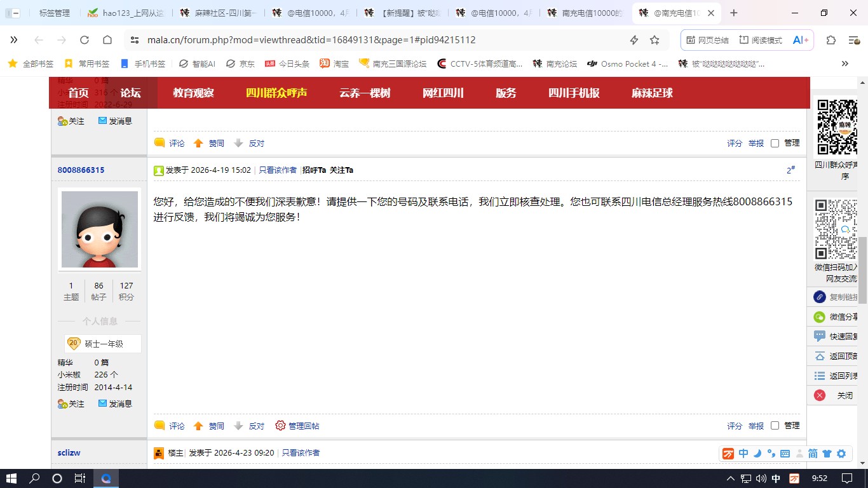Open the 今日头条 bookmark
Image resolution: width=868 pixels, height=488 pixels.
point(287,64)
